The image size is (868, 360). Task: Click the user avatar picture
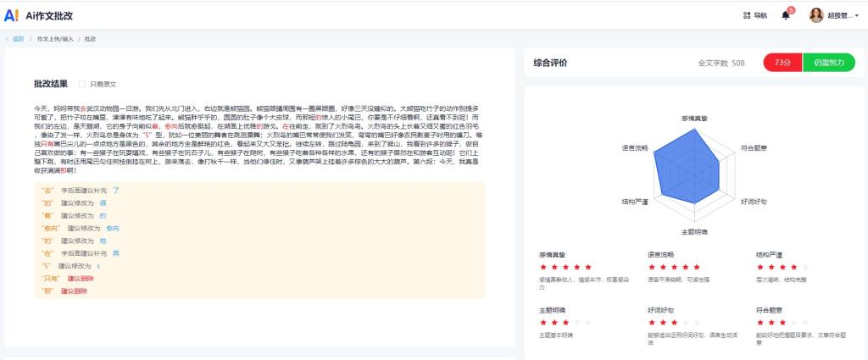[816, 15]
